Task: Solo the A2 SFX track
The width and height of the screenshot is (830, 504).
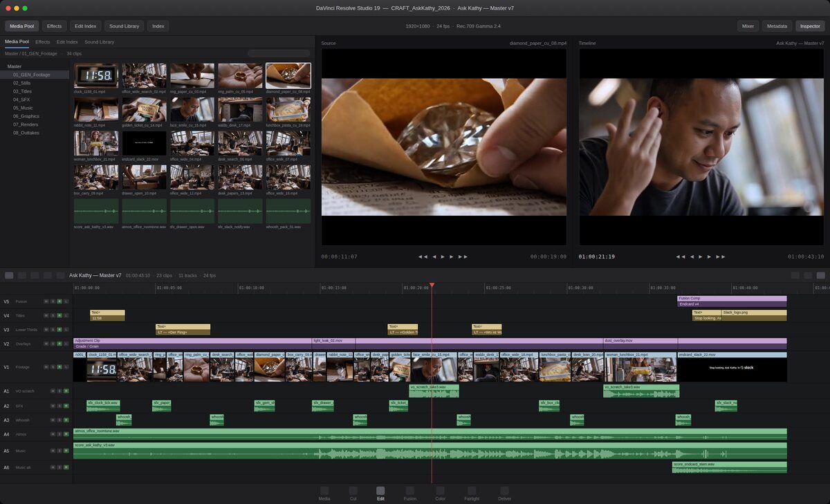Action: pos(59,406)
